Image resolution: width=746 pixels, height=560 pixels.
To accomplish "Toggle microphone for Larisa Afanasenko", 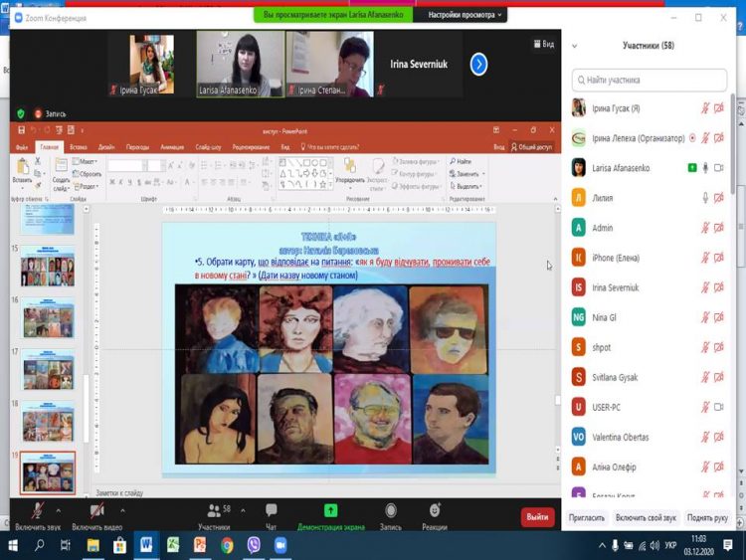I will tap(705, 168).
